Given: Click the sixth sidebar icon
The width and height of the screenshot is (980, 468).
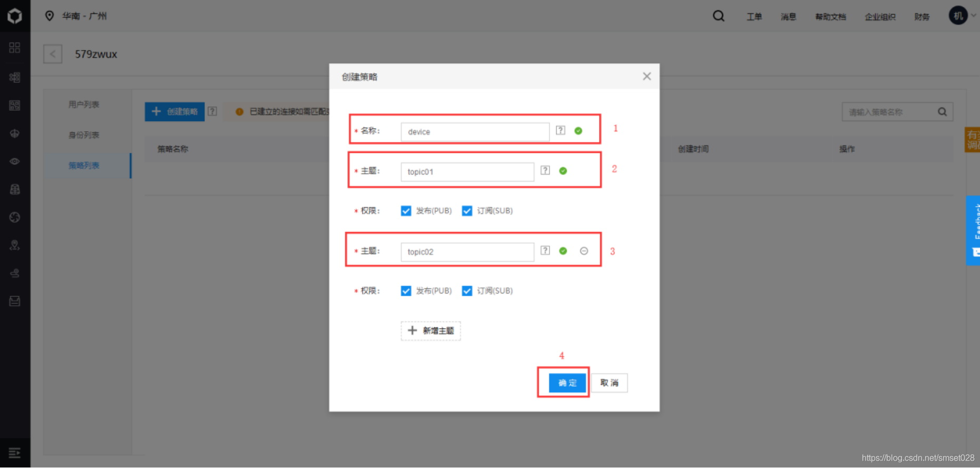Looking at the screenshot, I should click(15, 189).
